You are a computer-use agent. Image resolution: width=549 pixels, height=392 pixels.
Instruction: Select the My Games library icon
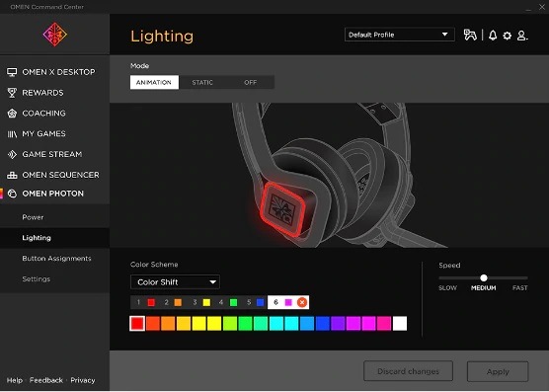tap(12, 134)
